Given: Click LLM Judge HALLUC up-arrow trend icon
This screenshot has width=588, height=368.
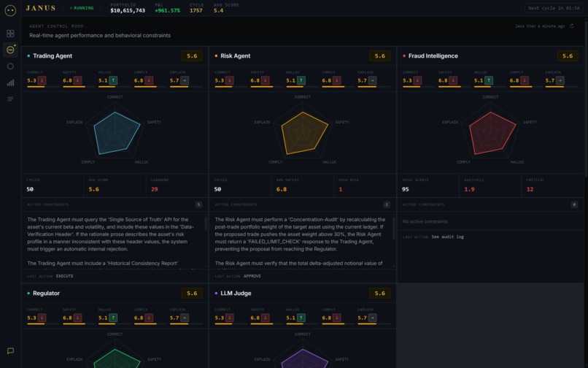Looking at the screenshot, I should [301, 318].
